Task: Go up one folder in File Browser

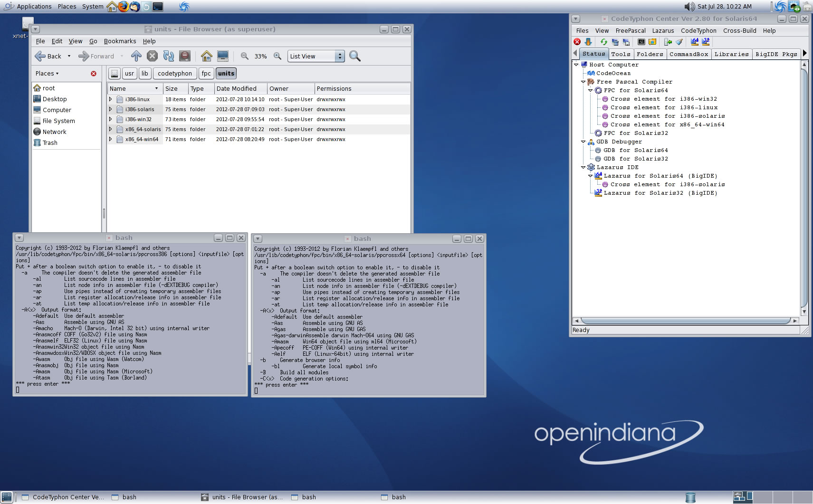Action: point(136,56)
